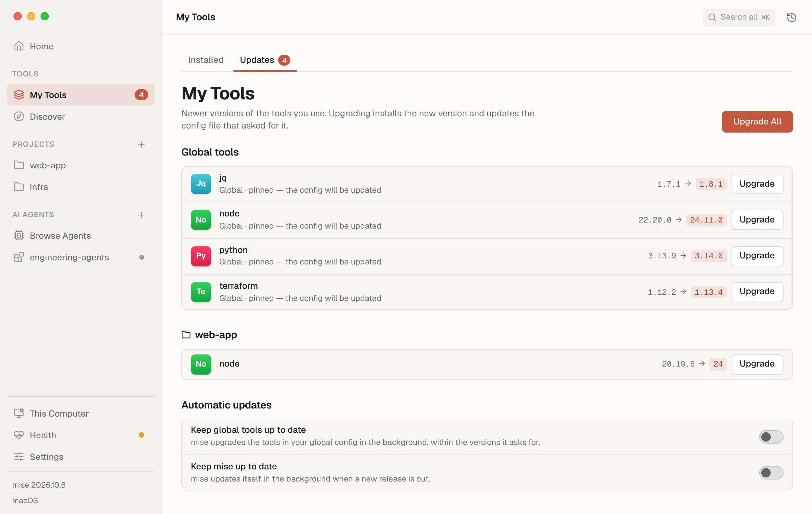The image size is (812, 514).
Task: Click terraform current version 1.12.2
Action: [x=662, y=292]
